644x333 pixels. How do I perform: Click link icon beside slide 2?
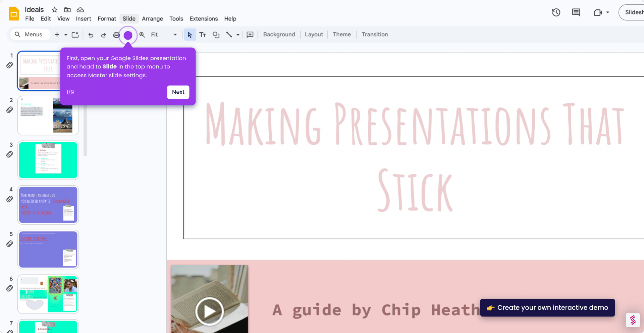click(x=10, y=110)
